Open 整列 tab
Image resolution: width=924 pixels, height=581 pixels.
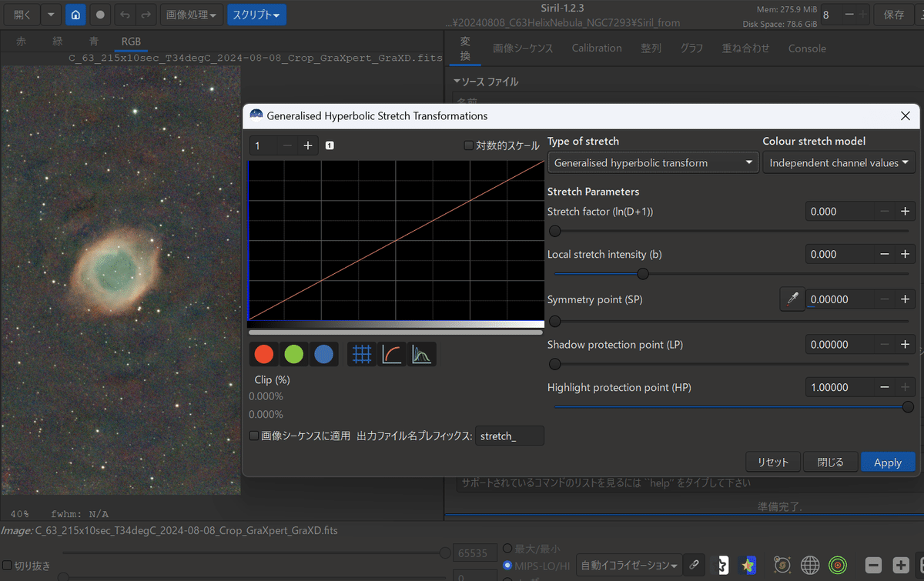coord(651,48)
